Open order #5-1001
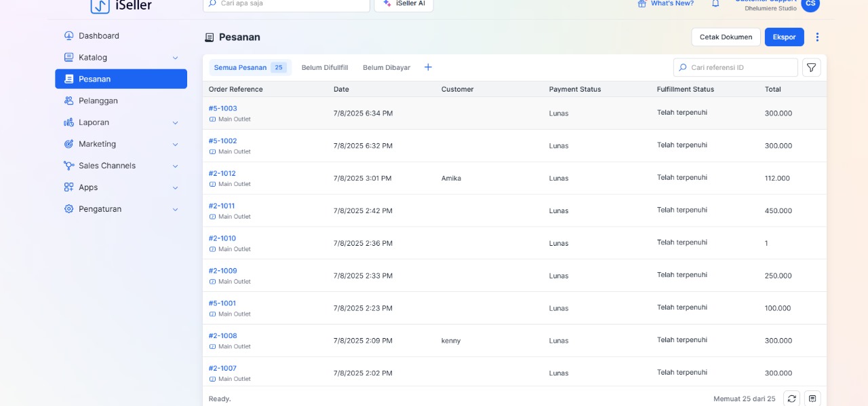868x406 pixels. tap(222, 303)
